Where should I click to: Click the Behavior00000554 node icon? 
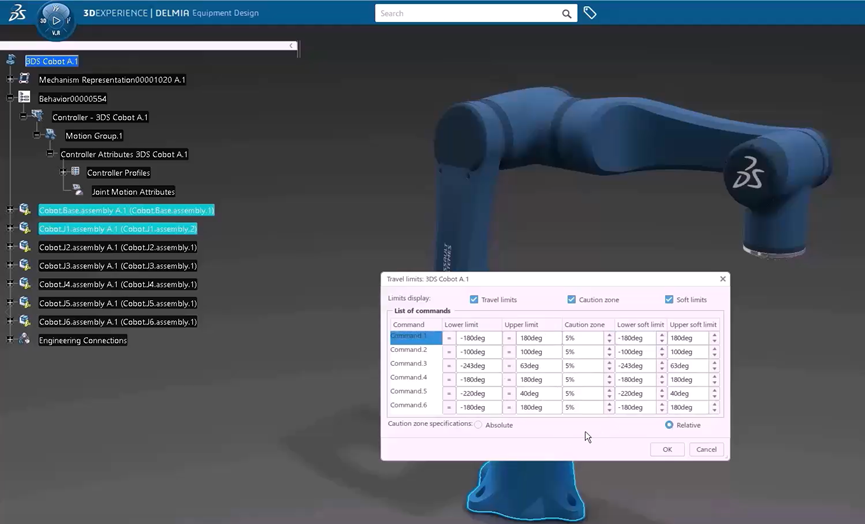pyautogui.click(x=25, y=98)
